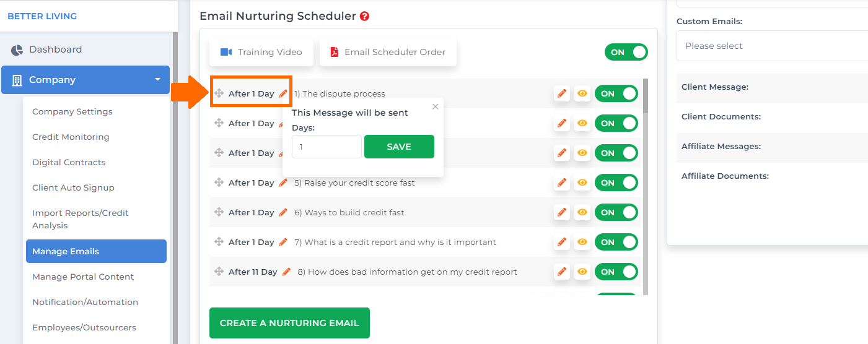Click the red help icon beside Email Nurturing Scheduler

(364, 16)
